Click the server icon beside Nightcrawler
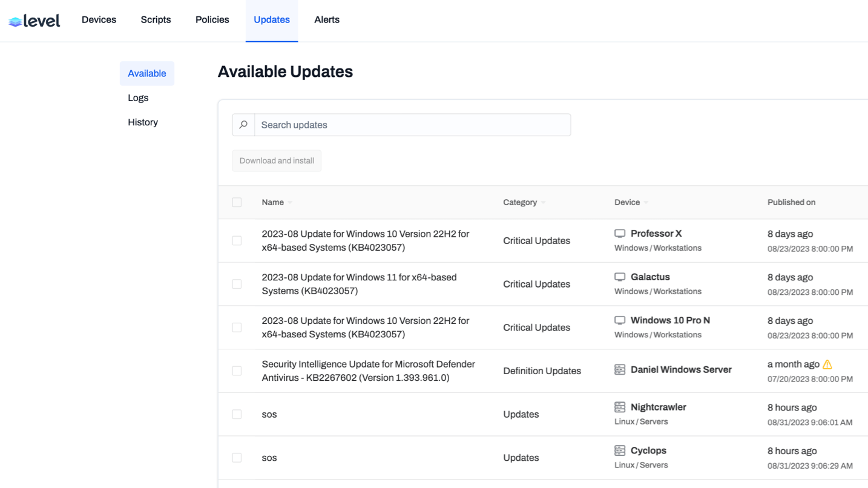868x488 pixels. pyautogui.click(x=620, y=407)
